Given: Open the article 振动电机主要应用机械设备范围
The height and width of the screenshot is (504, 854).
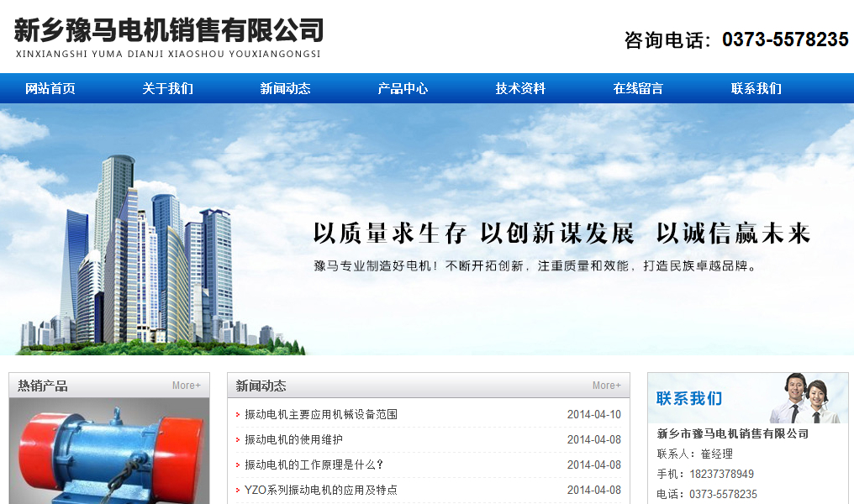Looking at the screenshot, I should [x=321, y=414].
